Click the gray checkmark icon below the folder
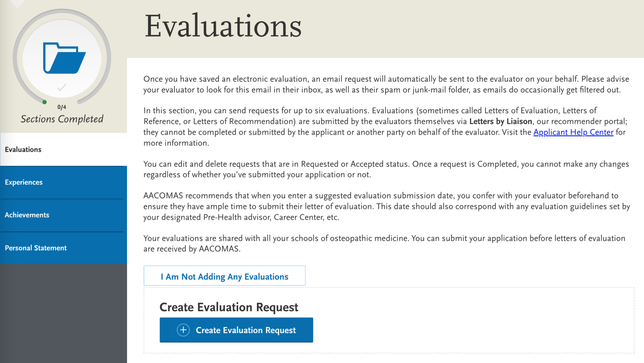 [61, 88]
